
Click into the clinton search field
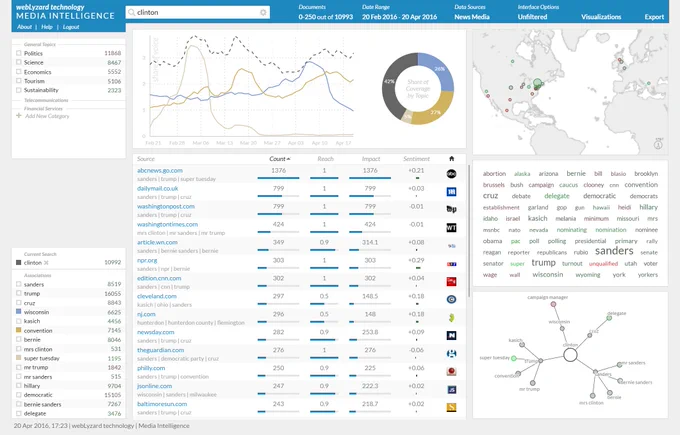click(198, 13)
